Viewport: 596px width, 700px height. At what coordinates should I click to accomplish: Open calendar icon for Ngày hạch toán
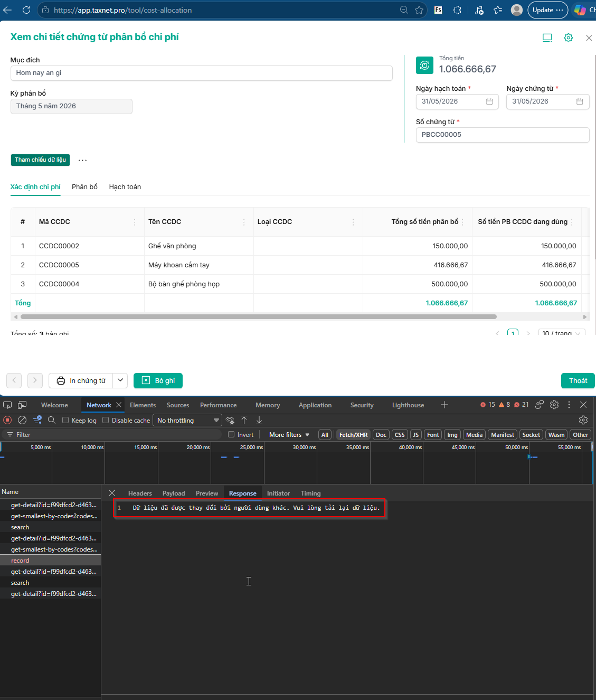click(489, 101)
